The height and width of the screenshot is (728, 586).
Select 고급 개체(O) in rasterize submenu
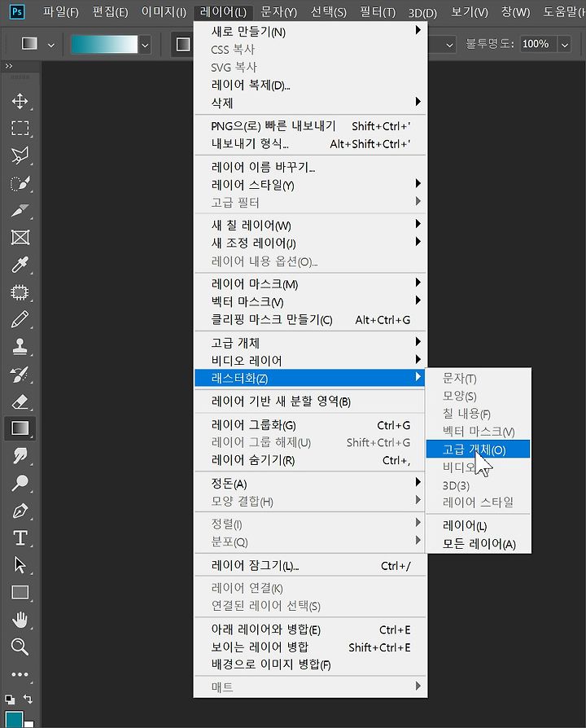point(478,449)
